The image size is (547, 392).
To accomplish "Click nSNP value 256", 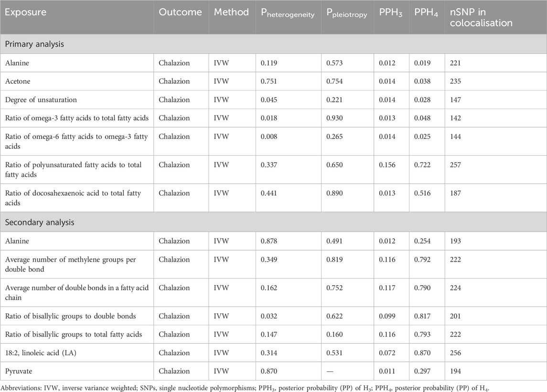I will tap(455, 353).
